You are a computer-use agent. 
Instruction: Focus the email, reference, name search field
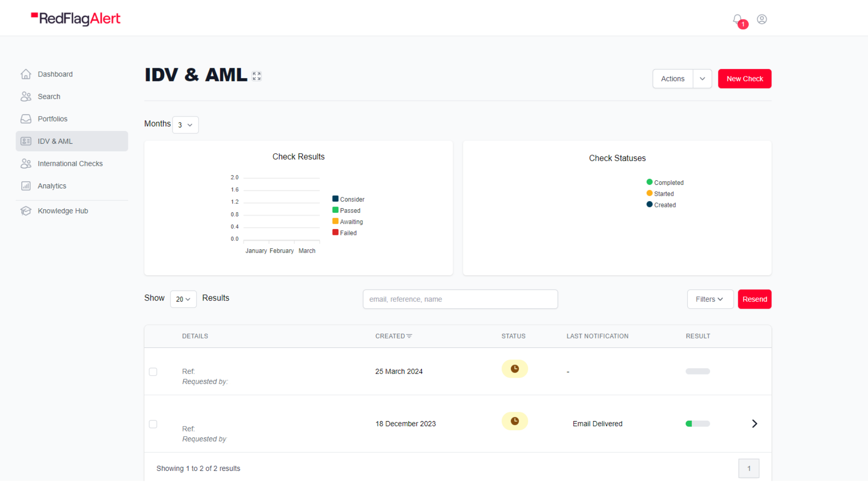click(x=460, y=299)
